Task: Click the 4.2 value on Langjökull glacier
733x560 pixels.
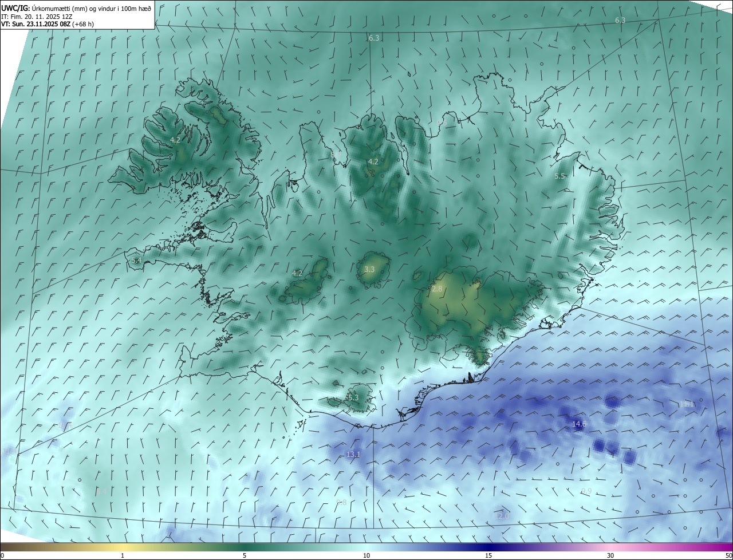Action: point(297,274)
